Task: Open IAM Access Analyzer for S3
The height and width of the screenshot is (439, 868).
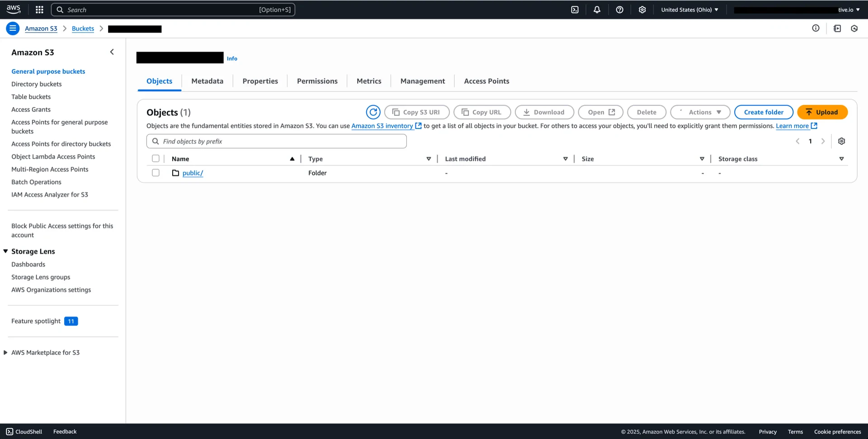Action: [50, 195]
